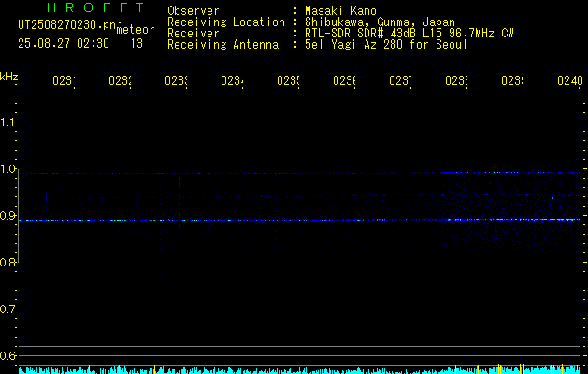Screen dimensions: 588x374
Task: Click the cyan signal level graph
Action: click(x=299, y=369)
